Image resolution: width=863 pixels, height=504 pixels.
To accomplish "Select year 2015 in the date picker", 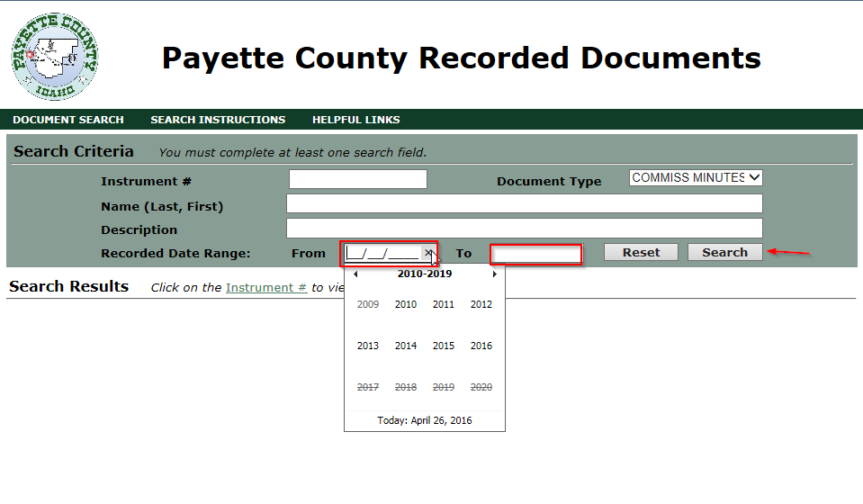I will pyautogui.click(x=443, y=346).
